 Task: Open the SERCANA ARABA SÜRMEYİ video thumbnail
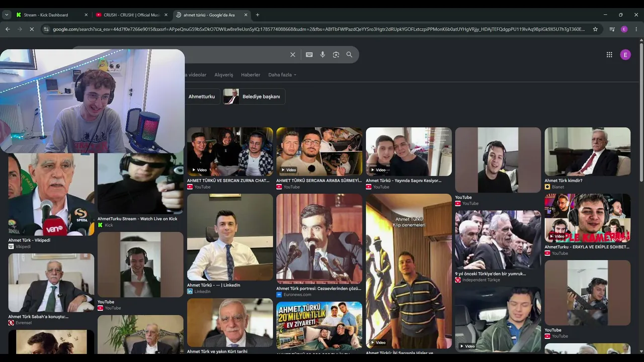tap(319, 151)
